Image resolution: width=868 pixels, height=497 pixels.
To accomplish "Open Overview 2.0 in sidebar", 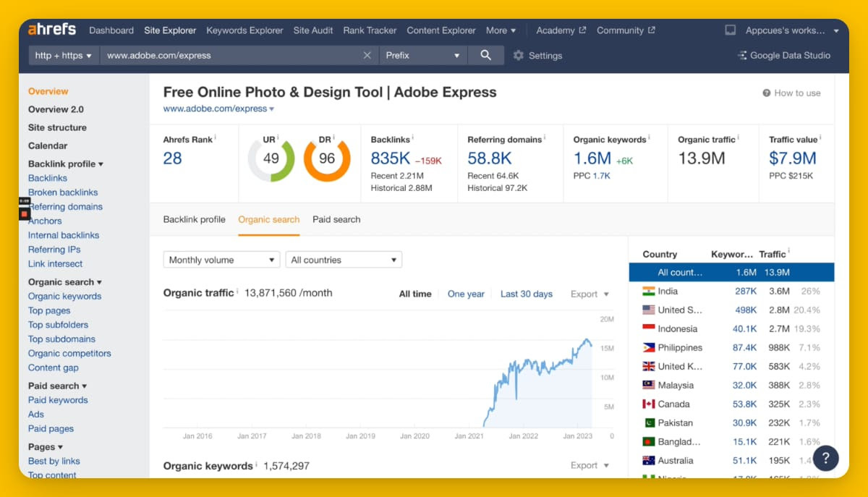I will click(x=56, y=109).
